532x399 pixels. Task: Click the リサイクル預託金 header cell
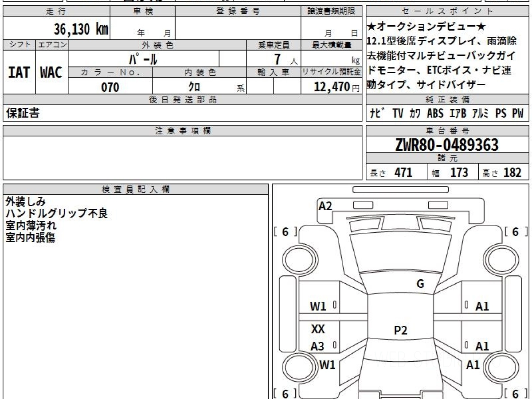pyautogui.click(x=331, y=72)
